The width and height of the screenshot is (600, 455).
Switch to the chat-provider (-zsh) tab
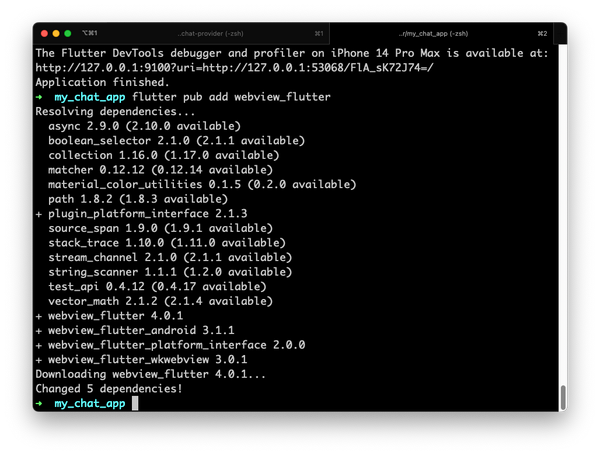click(x=210, y=34)
